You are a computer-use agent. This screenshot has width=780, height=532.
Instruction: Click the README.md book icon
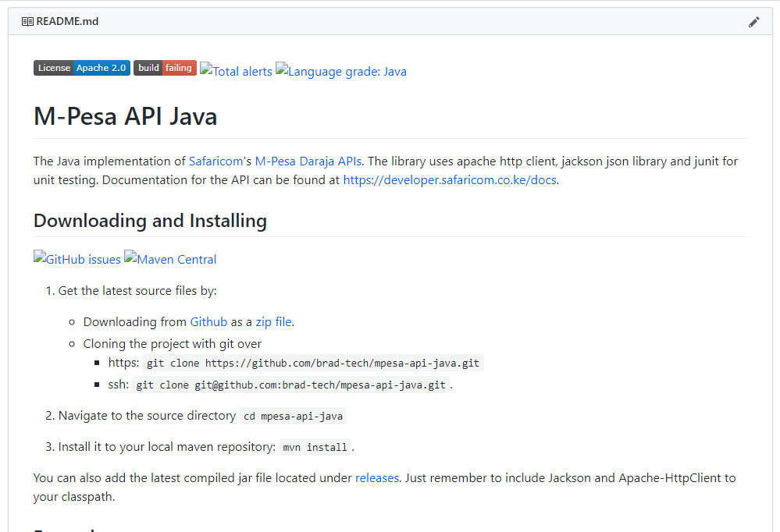pyautogui.click(x=27, y=21)
